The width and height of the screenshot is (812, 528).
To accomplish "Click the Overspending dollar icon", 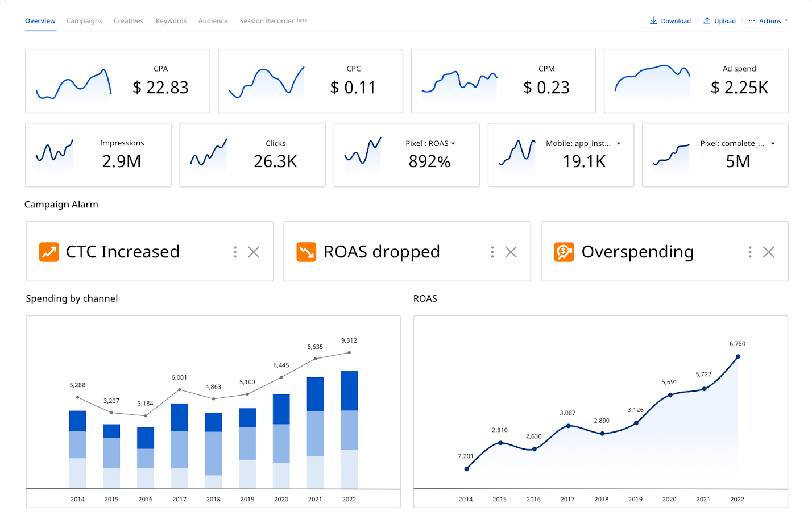I will (564, 252).
